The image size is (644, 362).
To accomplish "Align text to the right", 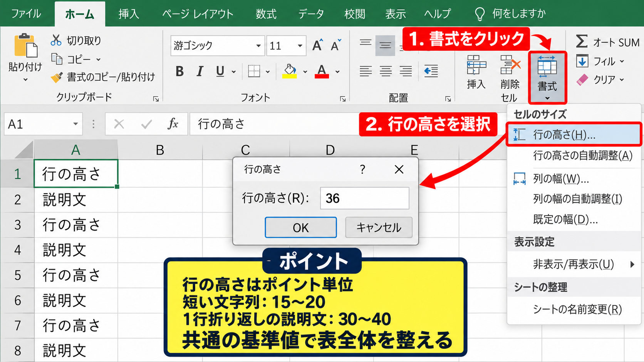I will coord(406,71).
